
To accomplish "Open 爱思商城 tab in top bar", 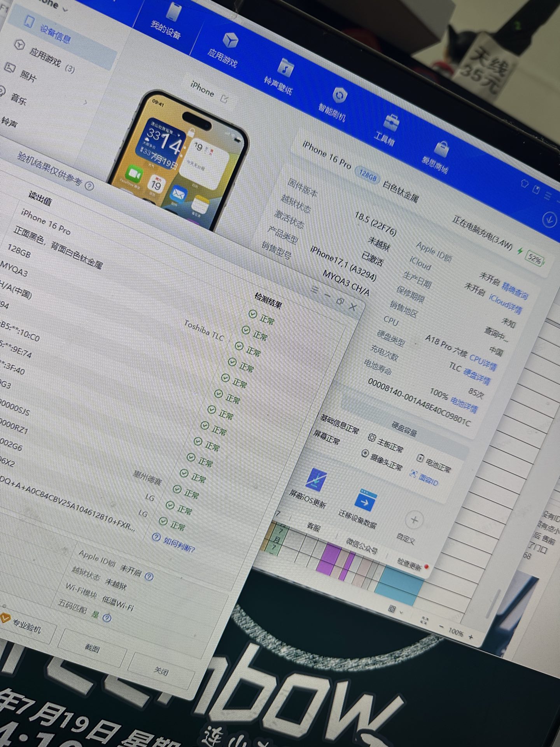I will pos(437,156).
